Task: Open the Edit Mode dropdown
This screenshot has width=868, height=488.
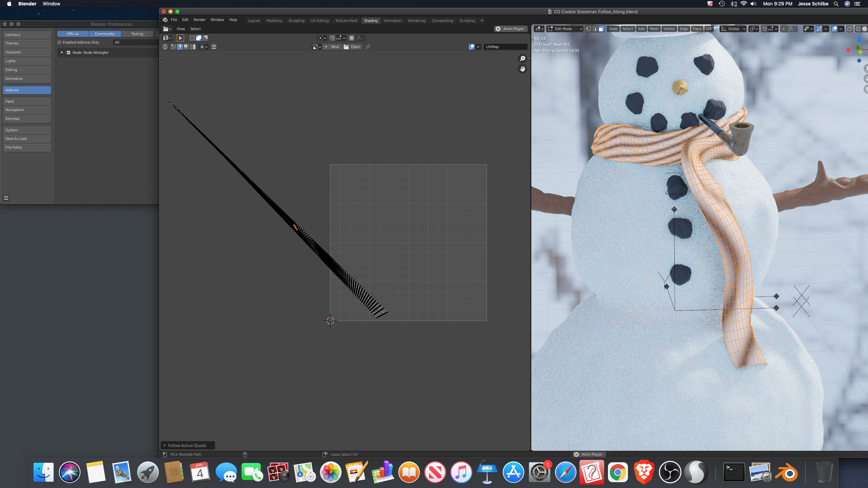Action: tap(565, 29)
